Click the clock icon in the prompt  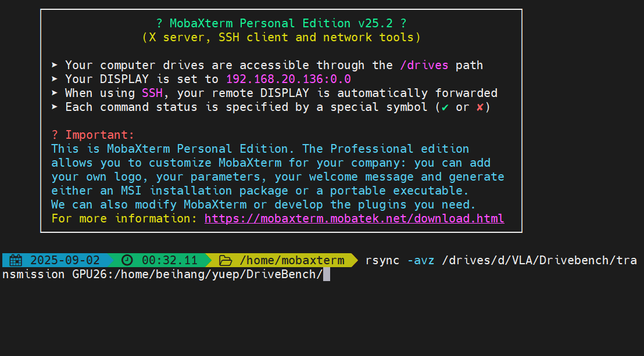[127, 260]
